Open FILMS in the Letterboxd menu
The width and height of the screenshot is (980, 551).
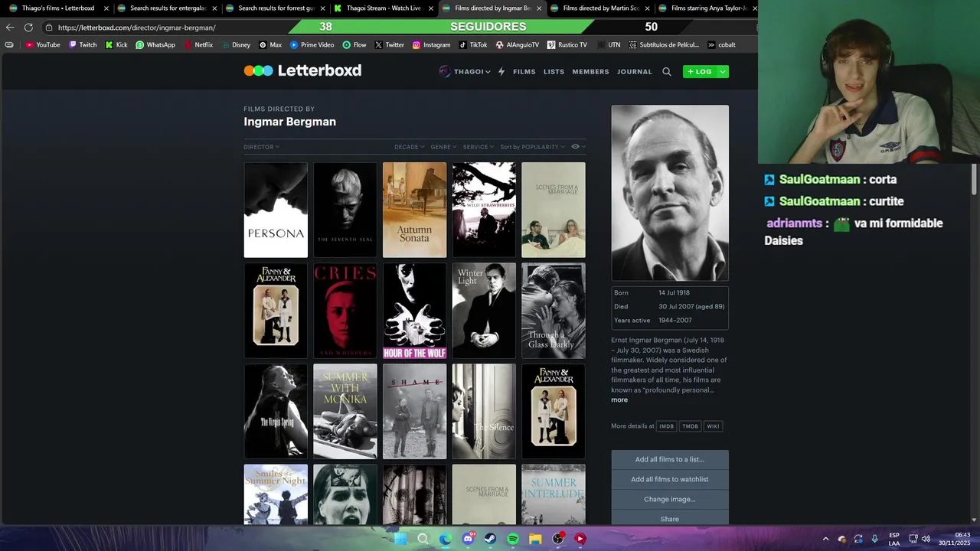[524, 72]
